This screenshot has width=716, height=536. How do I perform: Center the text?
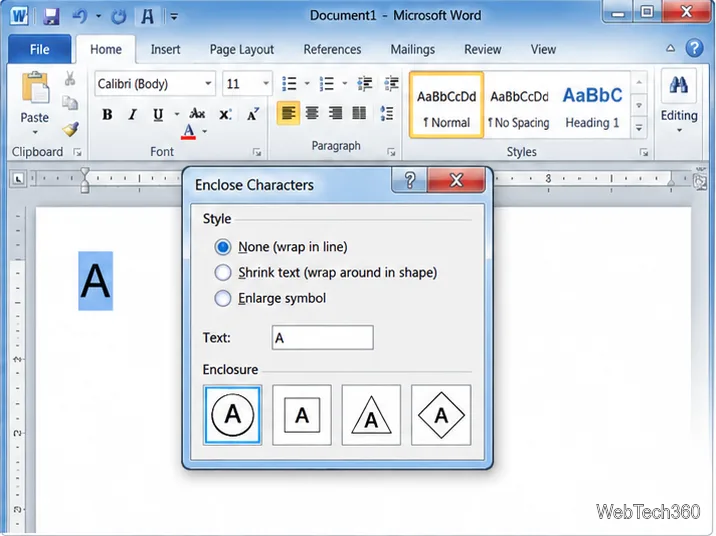[x=312, y=113]
